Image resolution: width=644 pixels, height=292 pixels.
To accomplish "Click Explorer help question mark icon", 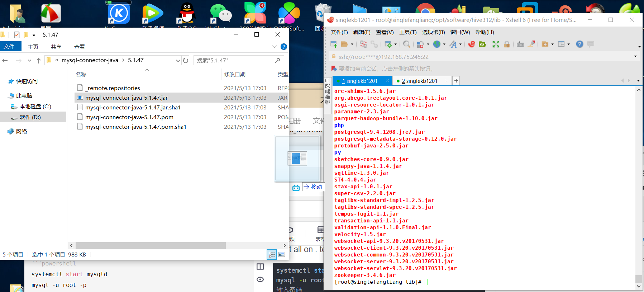I will tap(284, 47).
